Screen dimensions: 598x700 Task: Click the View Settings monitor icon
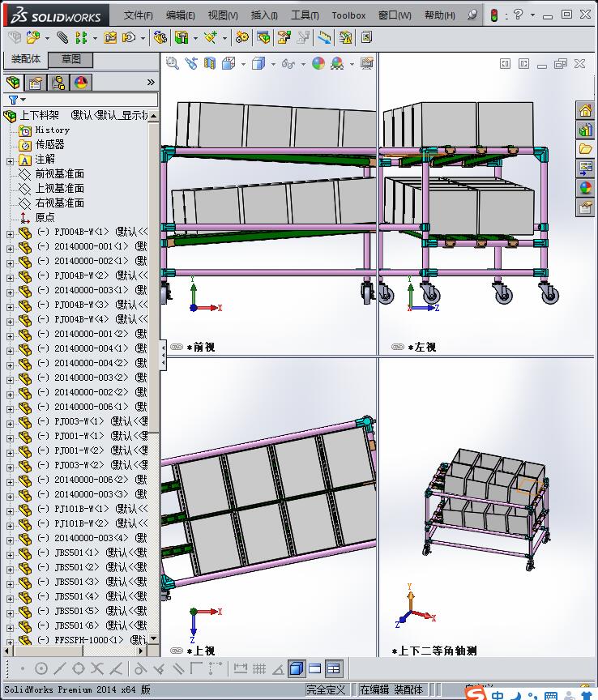367,63
